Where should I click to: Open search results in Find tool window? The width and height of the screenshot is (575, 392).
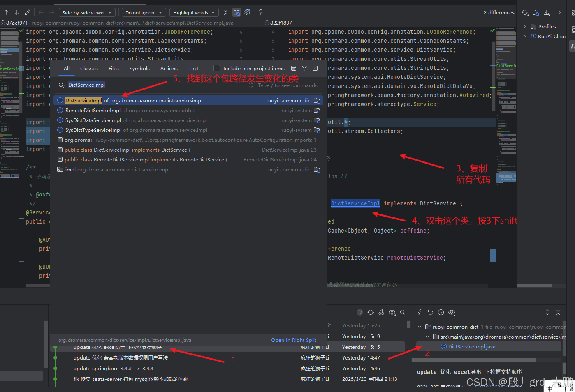[x=315, y=68]
